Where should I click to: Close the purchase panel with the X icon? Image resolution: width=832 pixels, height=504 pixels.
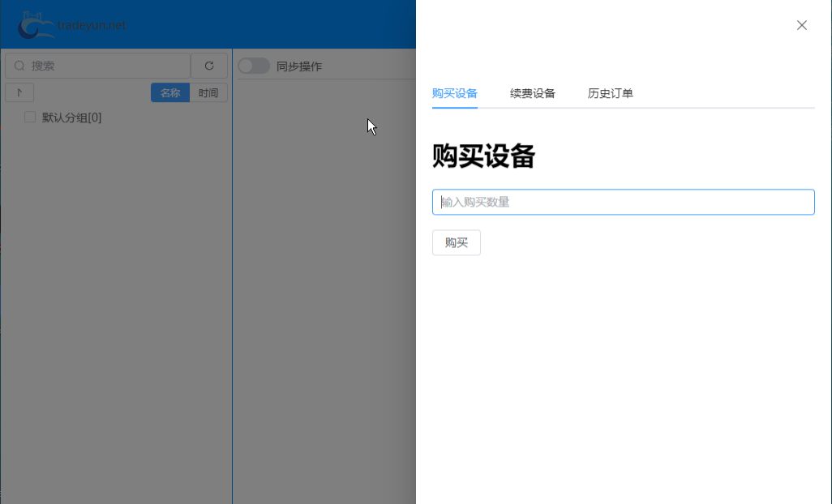click(x=801, y=25)
